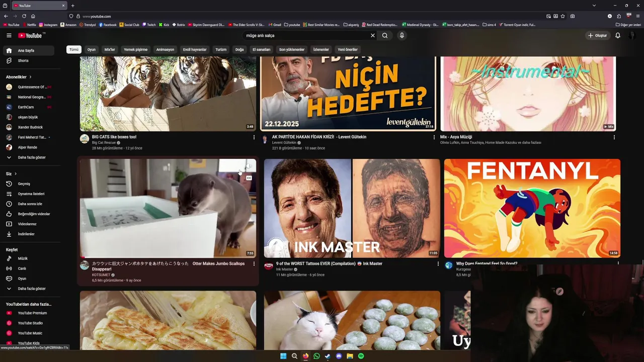Expand the Abonelikler section header
This screenshot has height=362, width=644.
[19, 77]
